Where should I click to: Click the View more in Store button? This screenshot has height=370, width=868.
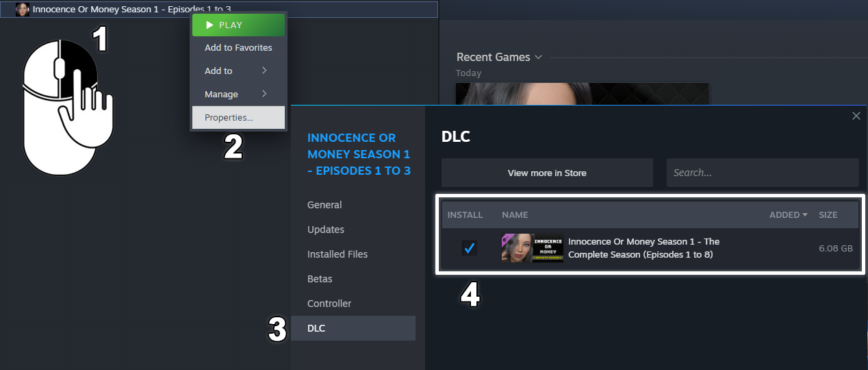coord(547,173)
